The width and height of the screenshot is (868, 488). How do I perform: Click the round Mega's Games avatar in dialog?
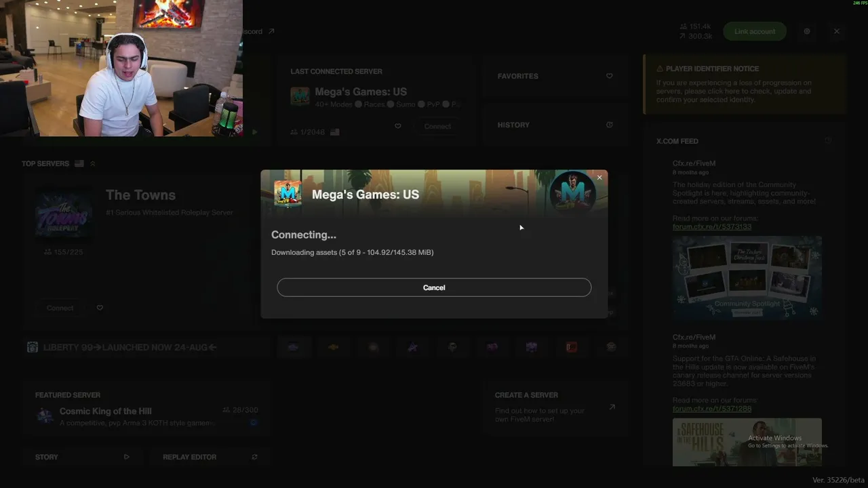(572, 192)
